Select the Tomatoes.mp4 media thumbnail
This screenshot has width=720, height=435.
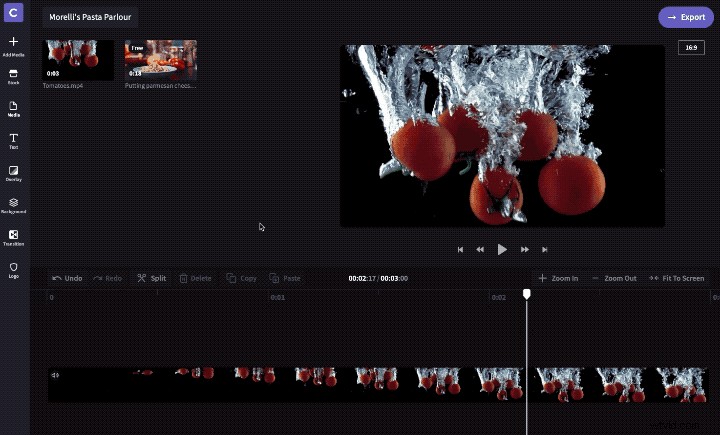tap(78, 60)
